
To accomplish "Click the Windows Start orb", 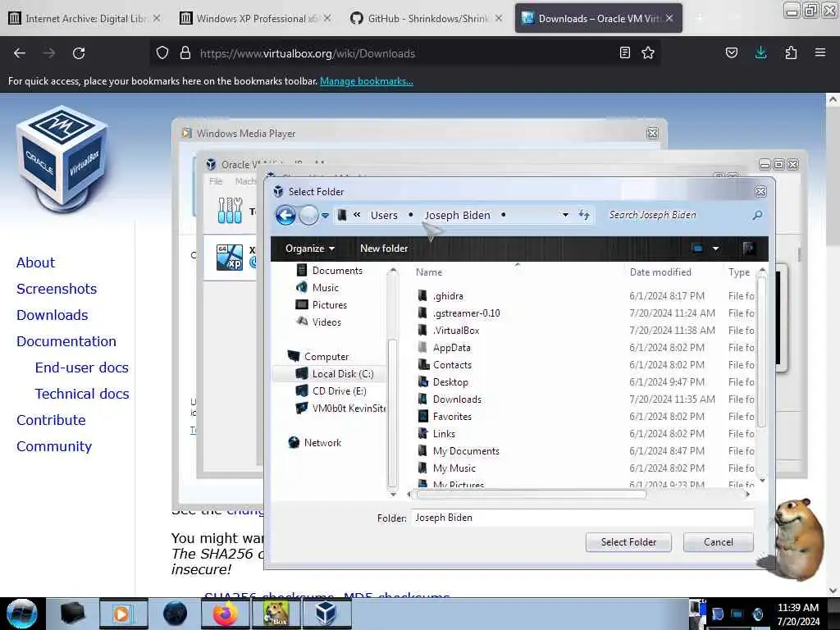I will pyautogui.click(x=22, y=614).
